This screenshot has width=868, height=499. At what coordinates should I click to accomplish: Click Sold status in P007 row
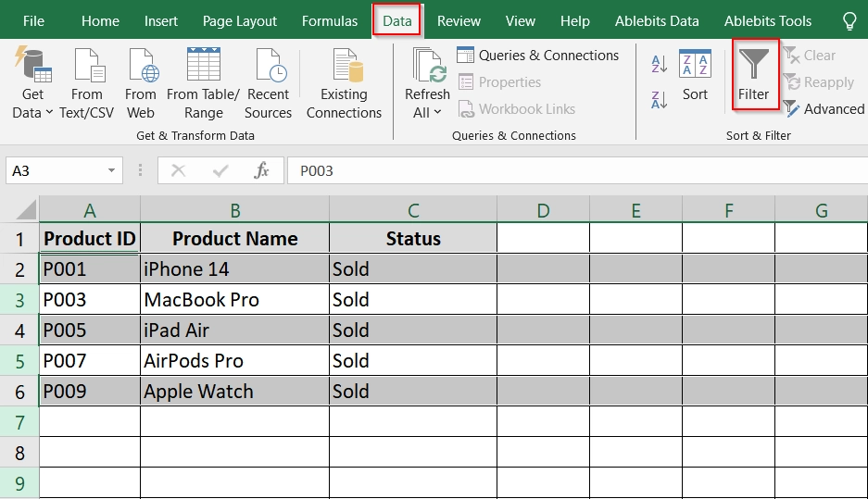point(413,361)
